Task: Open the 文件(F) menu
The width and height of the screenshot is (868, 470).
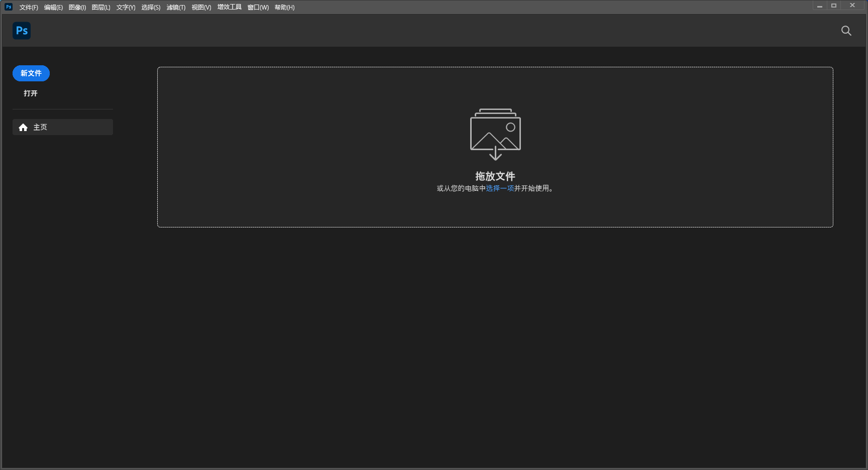Action: tap(29, 8)
